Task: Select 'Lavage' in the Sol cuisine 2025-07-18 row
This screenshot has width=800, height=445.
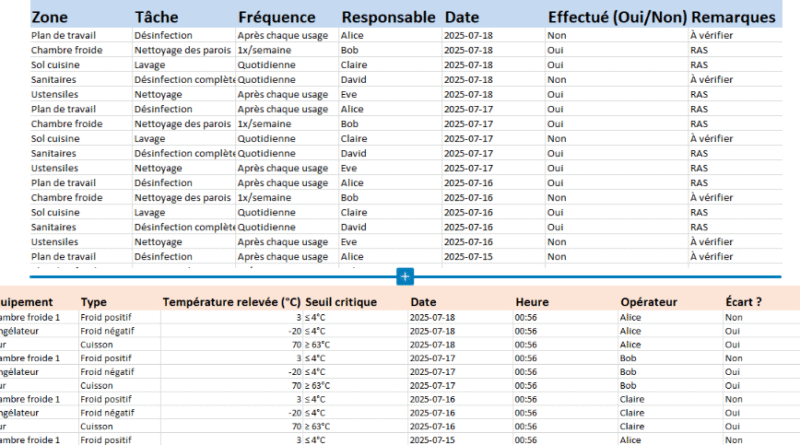Action: [149, 65]
